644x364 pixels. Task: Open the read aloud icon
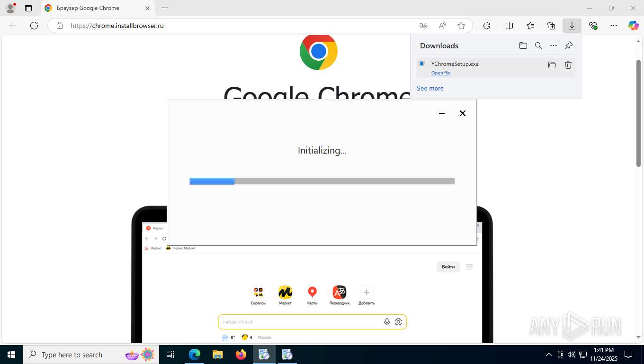(442, 26)
